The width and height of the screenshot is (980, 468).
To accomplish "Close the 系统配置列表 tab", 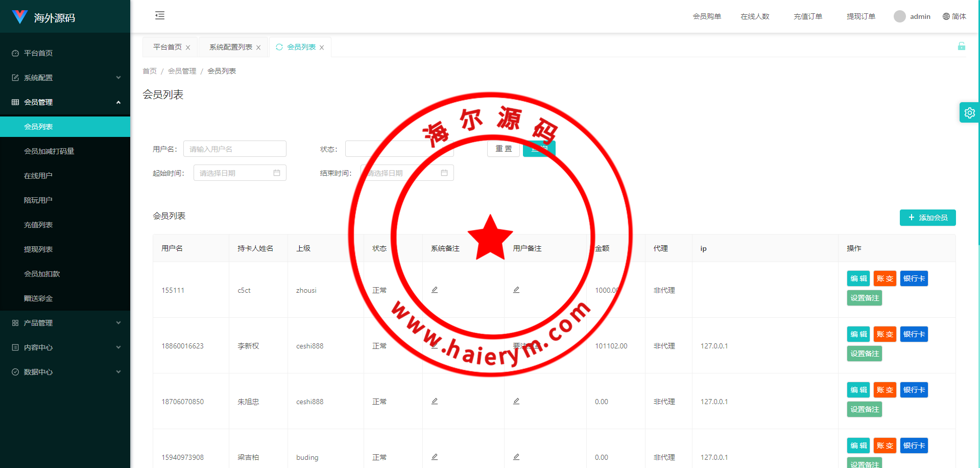I will pyautogui.click(x=258, y=48).
